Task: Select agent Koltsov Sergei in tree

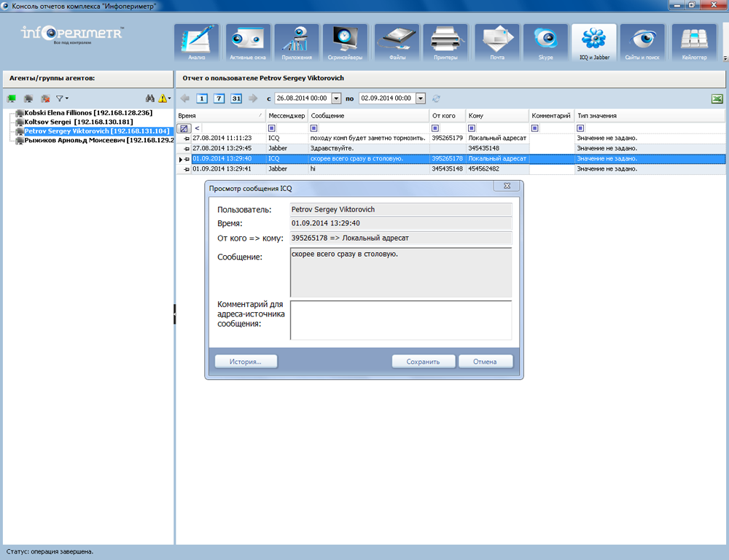Action: 78,122
